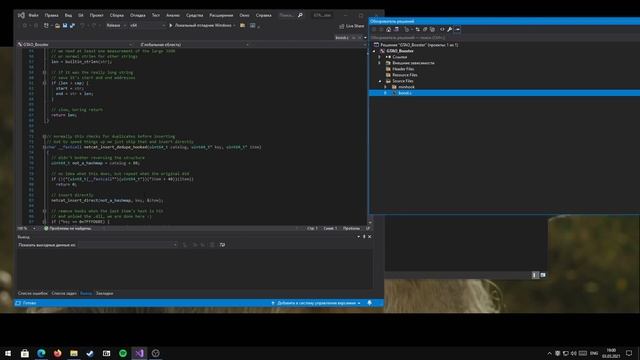Click the Visual Studio logo icon

coord(21,15)
